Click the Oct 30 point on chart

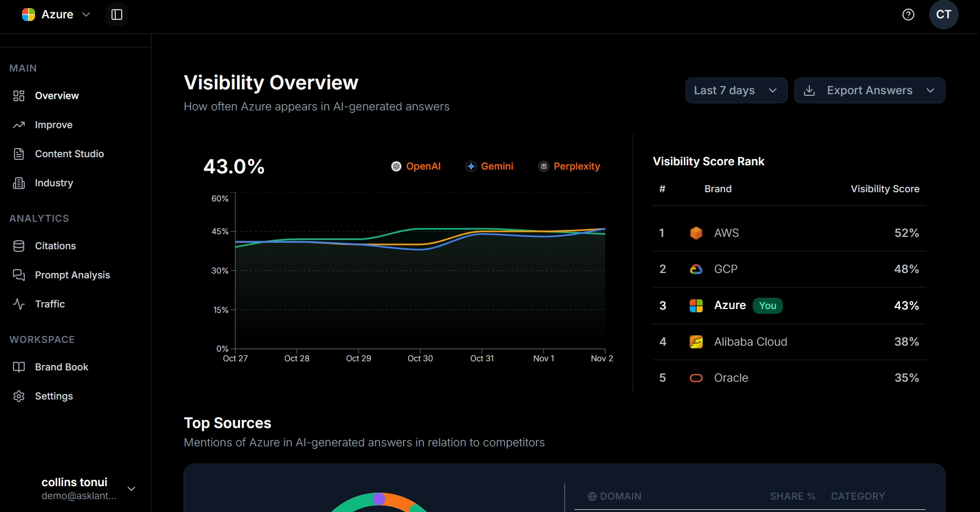(x=420, y=249)
